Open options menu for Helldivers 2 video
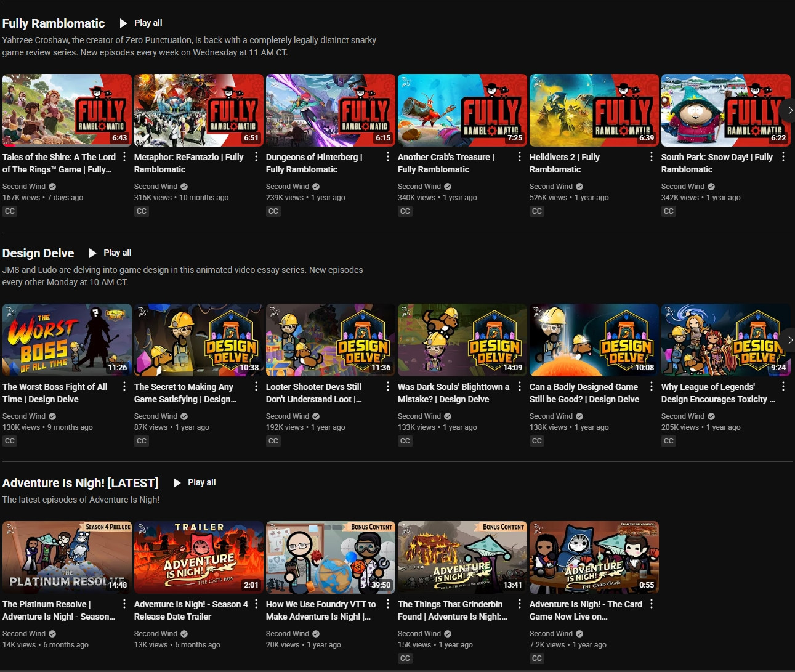795x672 pixels. point(652,156)
